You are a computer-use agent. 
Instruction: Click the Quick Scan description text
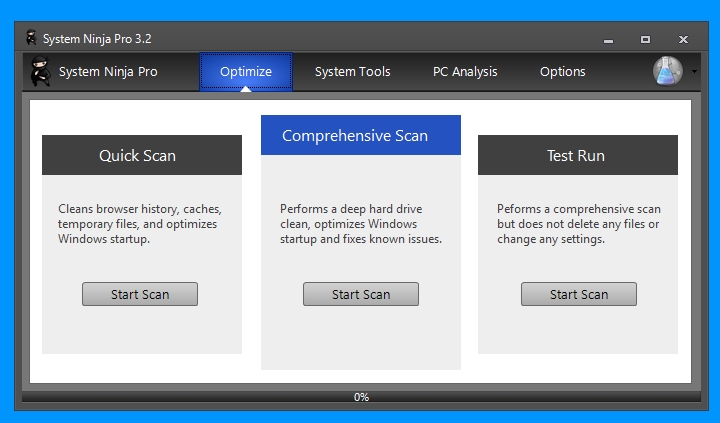click(x=140, y=224)
